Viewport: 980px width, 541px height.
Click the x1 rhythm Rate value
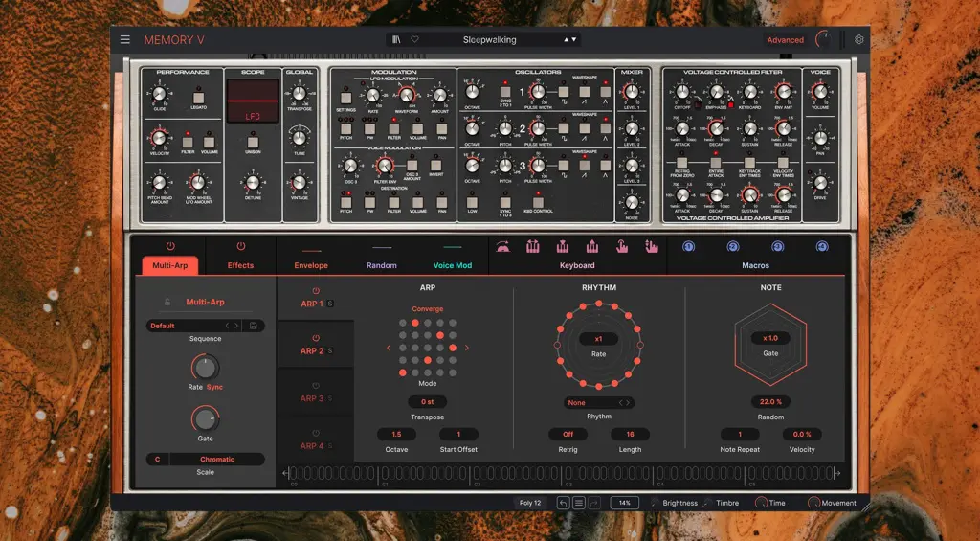pos(598,339)
